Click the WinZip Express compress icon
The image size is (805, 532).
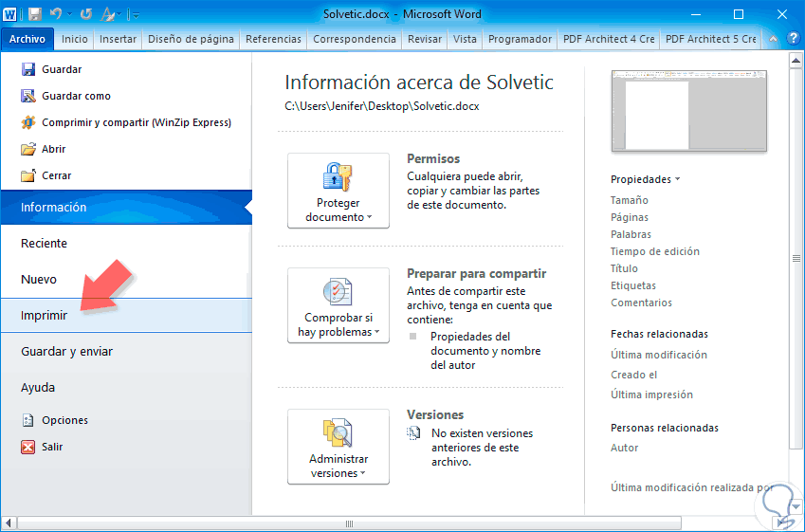pos(27,122)
